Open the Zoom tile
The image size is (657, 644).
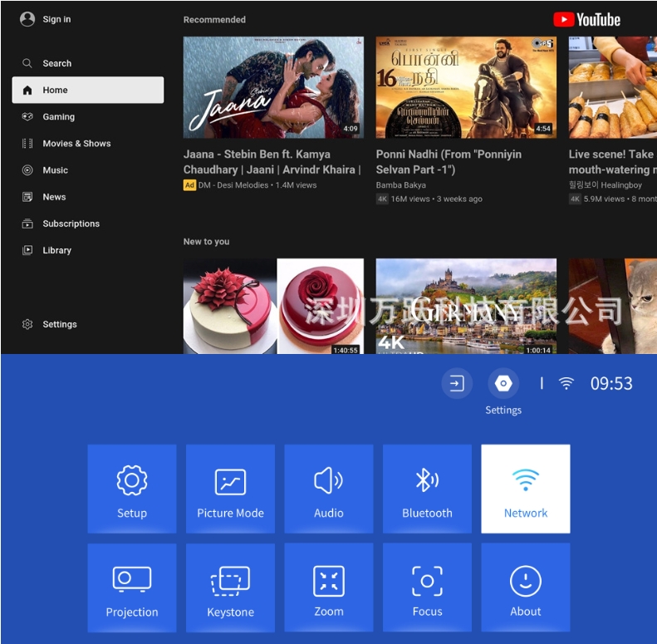[329, 587]
